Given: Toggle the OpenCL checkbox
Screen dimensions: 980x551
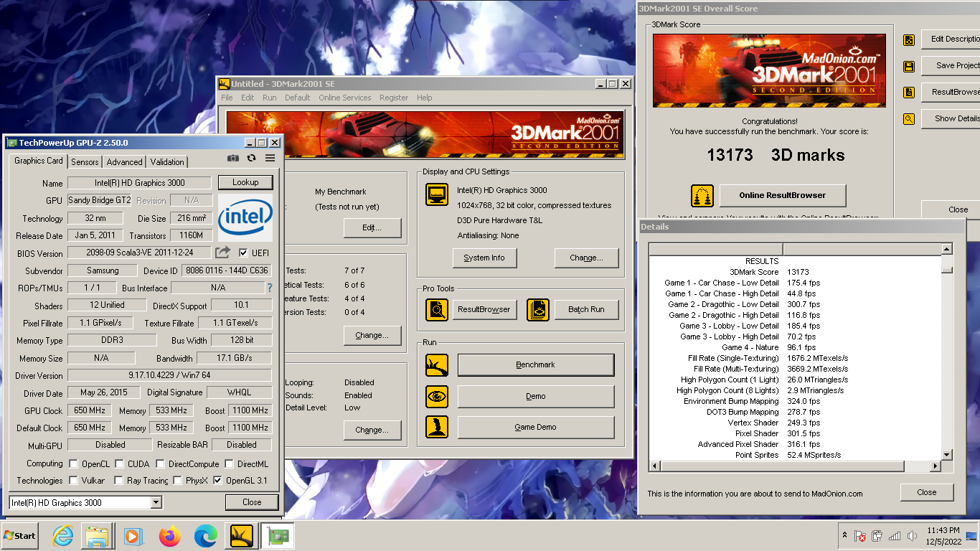Looking at the screenshot, I should click(x=73, y=464).
